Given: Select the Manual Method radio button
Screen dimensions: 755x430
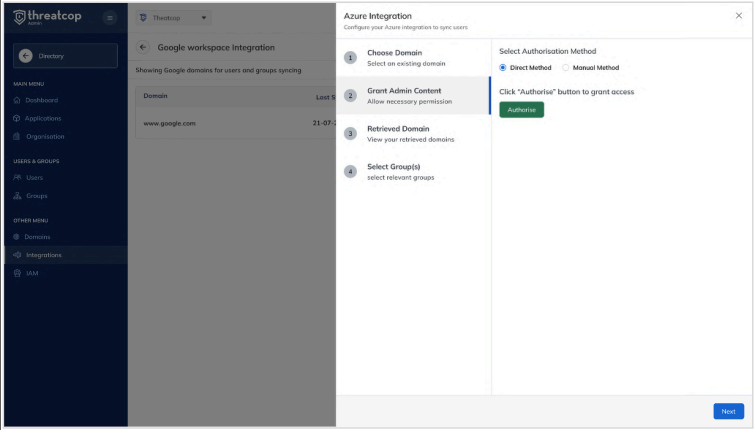Looking at the screenshot, I should (x=565, y=68).
